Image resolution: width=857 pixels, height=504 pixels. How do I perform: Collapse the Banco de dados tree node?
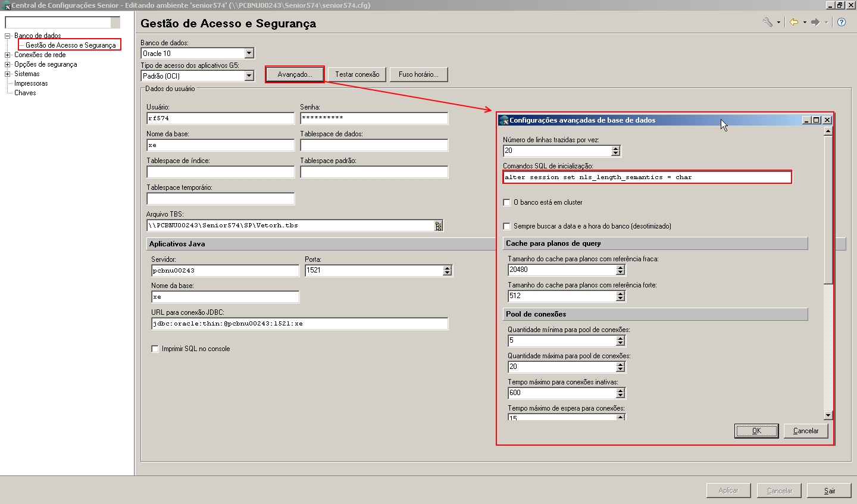point(8,36)
